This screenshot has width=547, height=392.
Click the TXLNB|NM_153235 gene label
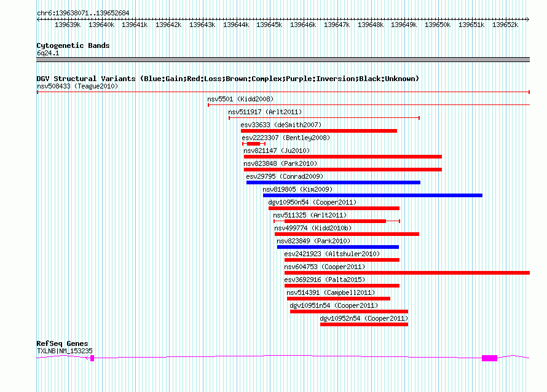65,351
